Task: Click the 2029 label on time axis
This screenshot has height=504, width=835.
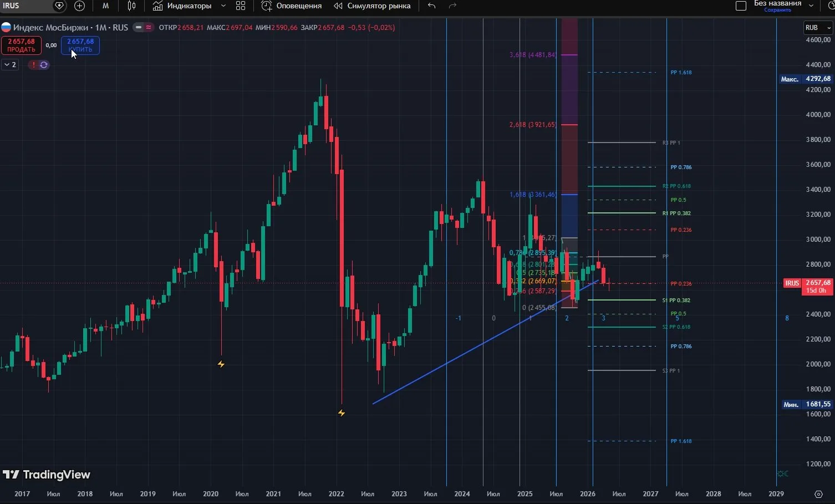Action: tap(776, 494)
